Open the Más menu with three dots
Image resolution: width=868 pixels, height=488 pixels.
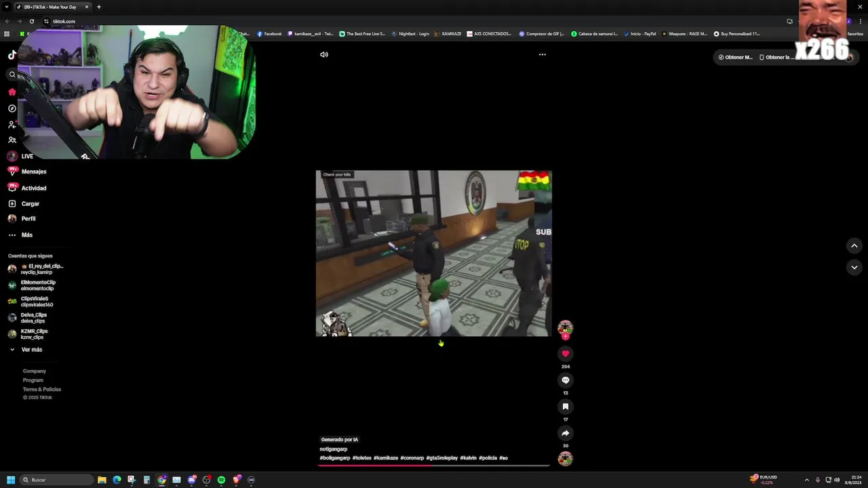pos(20,235)
